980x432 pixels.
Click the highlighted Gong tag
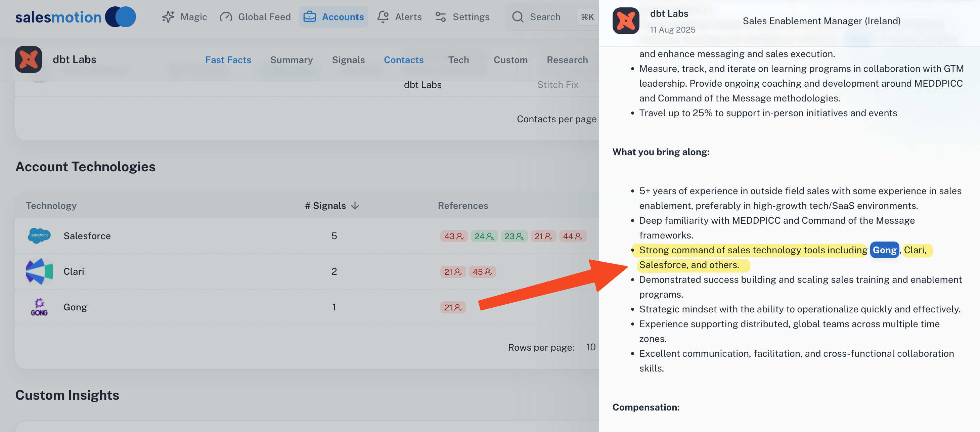[885, 250]
